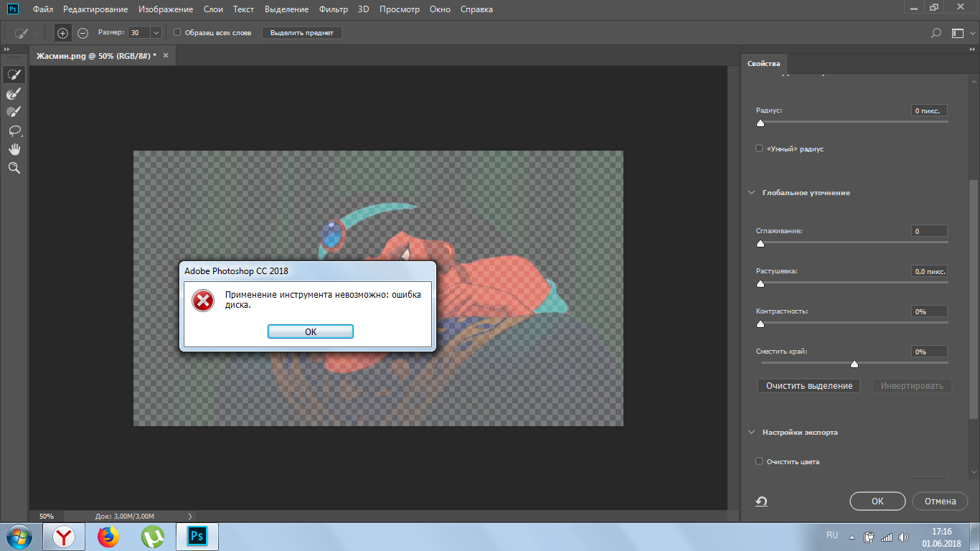Select the Zoom tool in left toolbar
The height and width of the screenshot is (551, 980).
14,168
